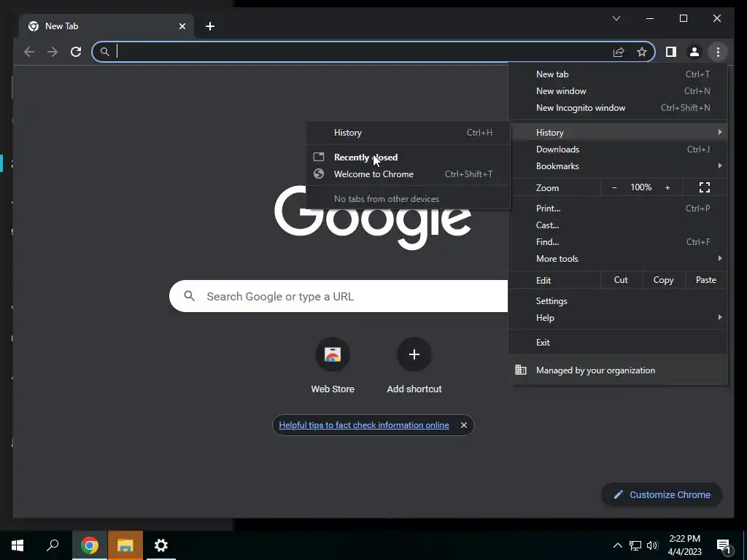The height and width of the screenshot is (560, 747).
Task: Select New window from the menu
Action: pos(618,91)
